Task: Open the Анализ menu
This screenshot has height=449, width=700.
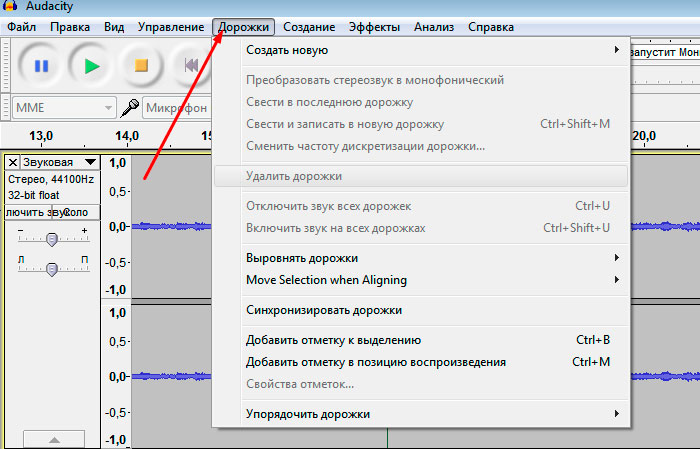Action: tap(434, 27)
